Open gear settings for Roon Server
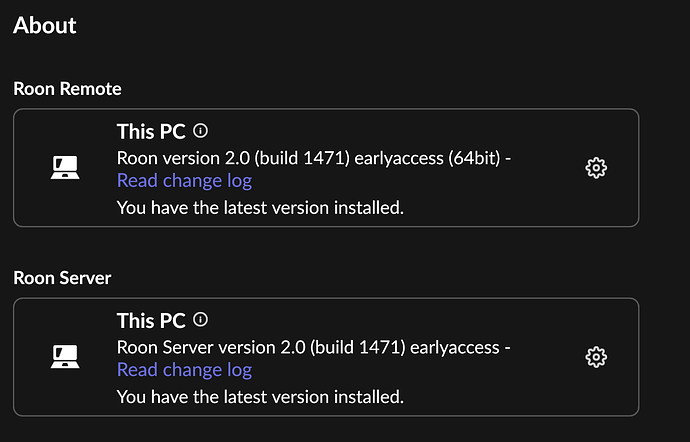 [x=596, y=357]
